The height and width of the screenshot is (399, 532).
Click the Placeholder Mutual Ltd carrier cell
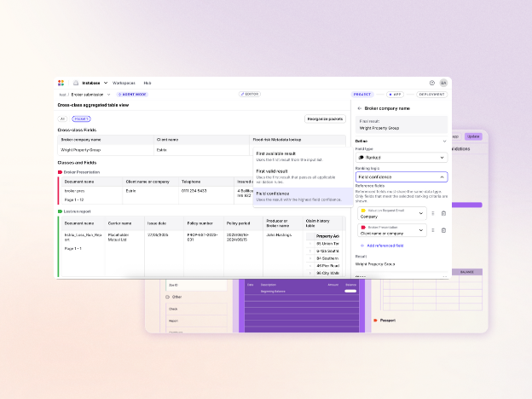[124, 253]
